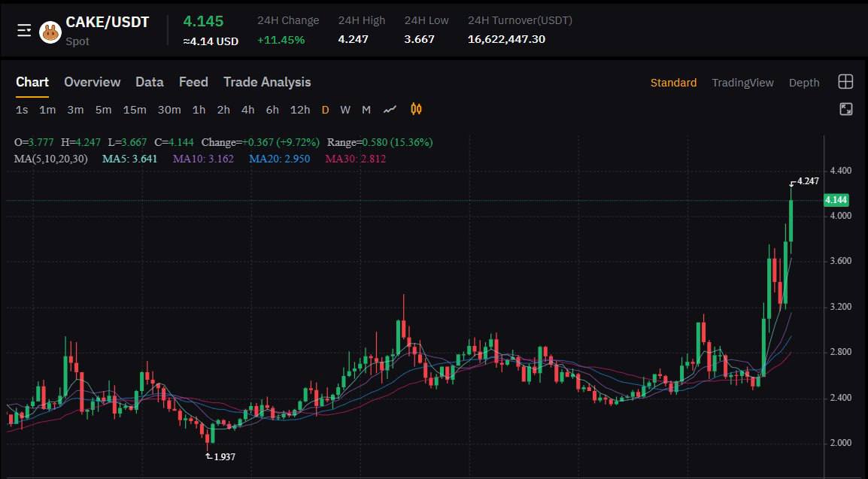868x479 pixels.
Task: Click the MA20 blue indicator label
Action: click(279, 159)
